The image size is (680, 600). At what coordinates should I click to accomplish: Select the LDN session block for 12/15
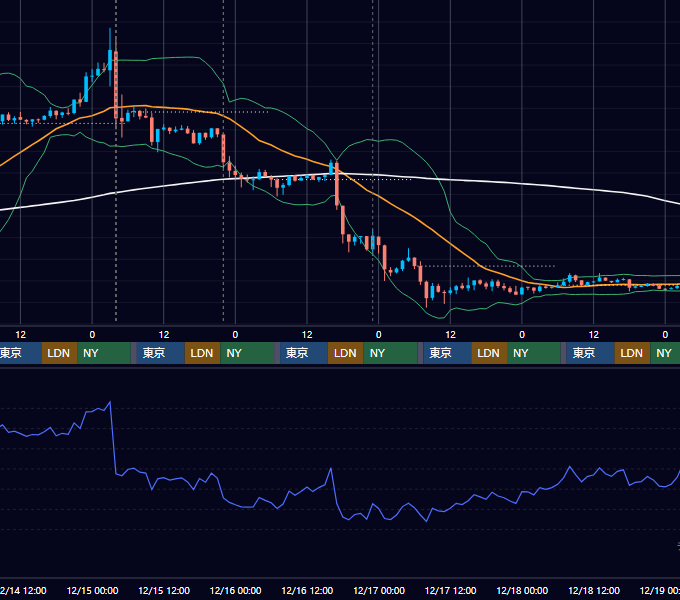[x=203, y=353]
